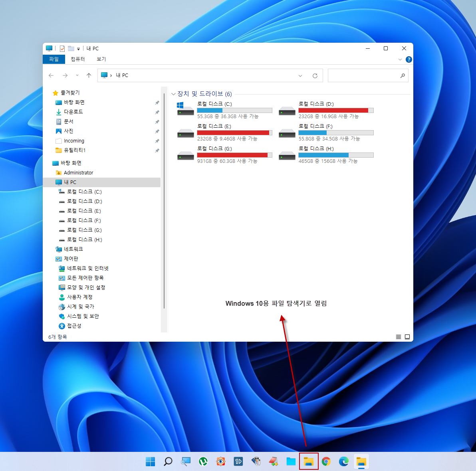Open 로컬 디스크 (H:) in the navigation tree
Viewport: 476px width, 471px height.
click(84, 240)
